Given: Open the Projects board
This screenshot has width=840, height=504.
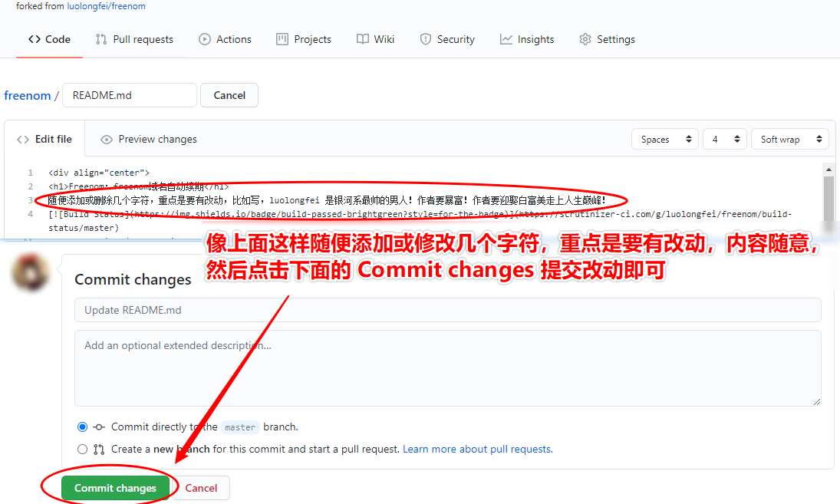Looking at the screenshot, I should [304, 39].
